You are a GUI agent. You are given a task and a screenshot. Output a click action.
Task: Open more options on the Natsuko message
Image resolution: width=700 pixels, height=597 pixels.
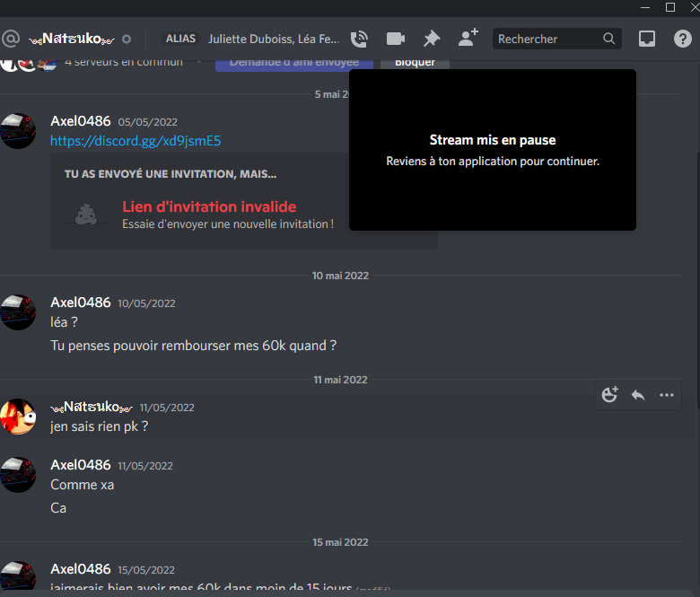[x=667, y=395]
